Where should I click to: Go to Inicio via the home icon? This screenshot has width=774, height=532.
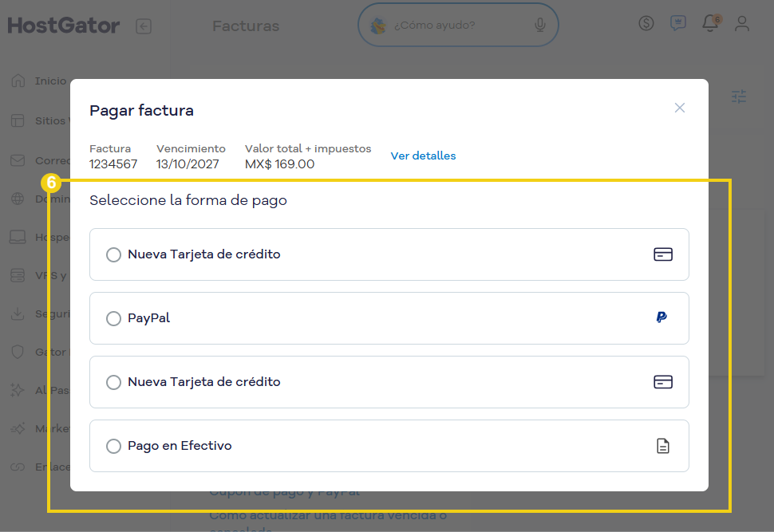(x=18, y=81)
